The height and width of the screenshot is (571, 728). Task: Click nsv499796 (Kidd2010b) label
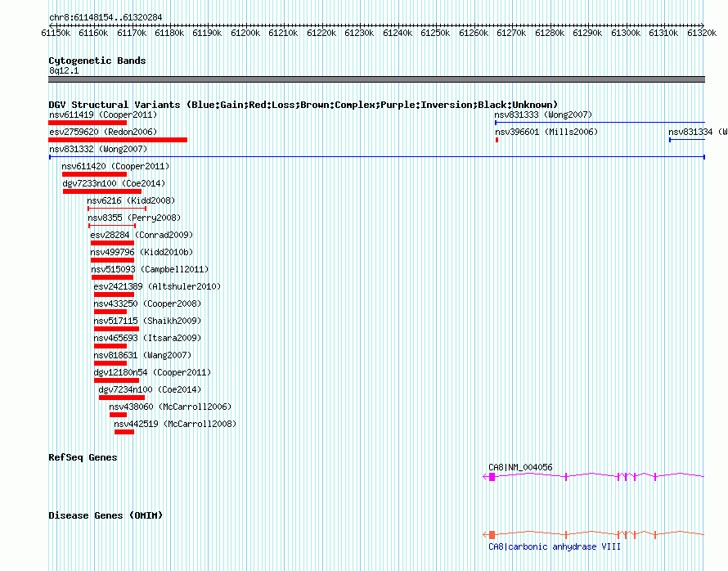click(142, 252)
